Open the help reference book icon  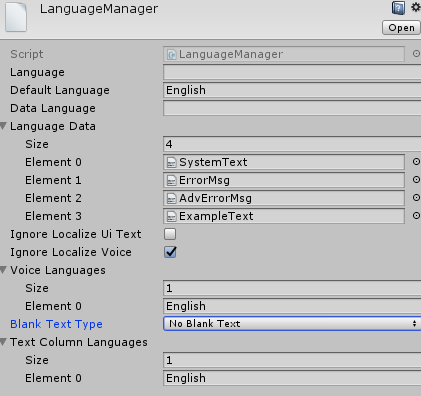click(398, 8)
